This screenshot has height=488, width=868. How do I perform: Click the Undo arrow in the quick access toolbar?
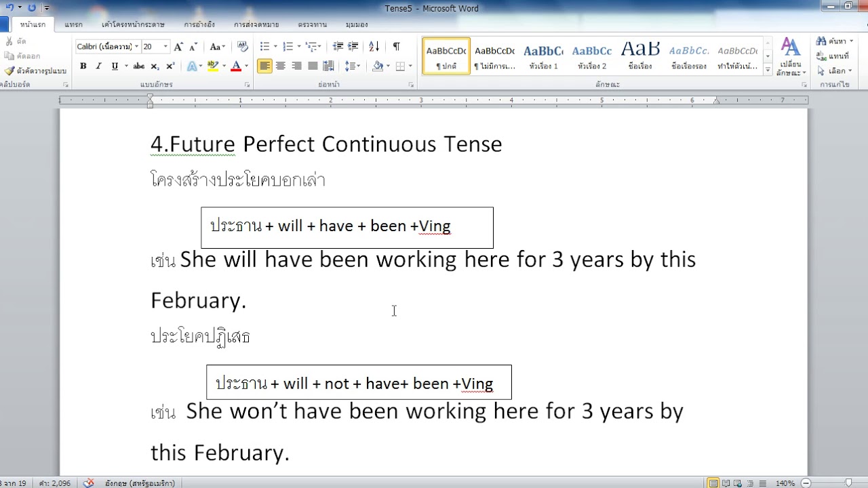pyautogui.click(x=9, y=7)
